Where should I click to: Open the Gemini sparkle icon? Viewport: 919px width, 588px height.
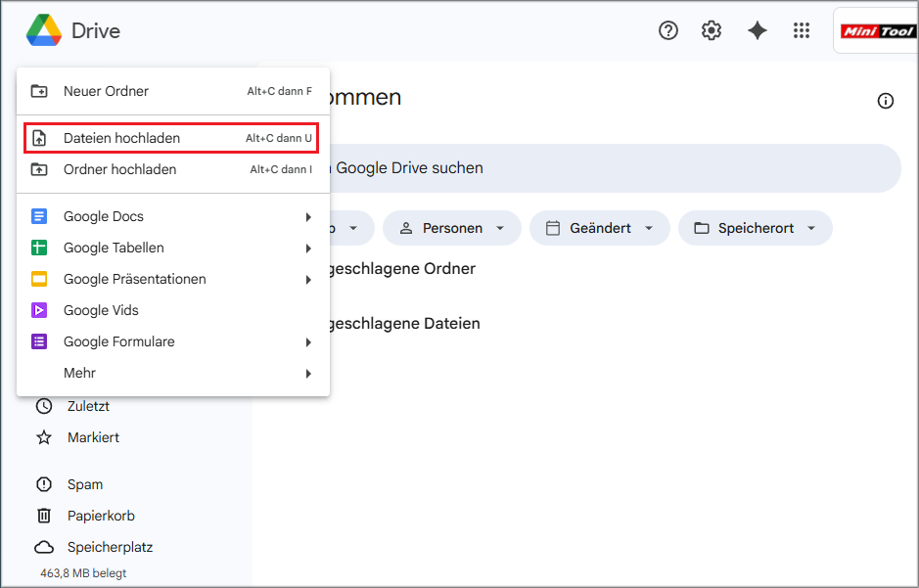[757, 30]
